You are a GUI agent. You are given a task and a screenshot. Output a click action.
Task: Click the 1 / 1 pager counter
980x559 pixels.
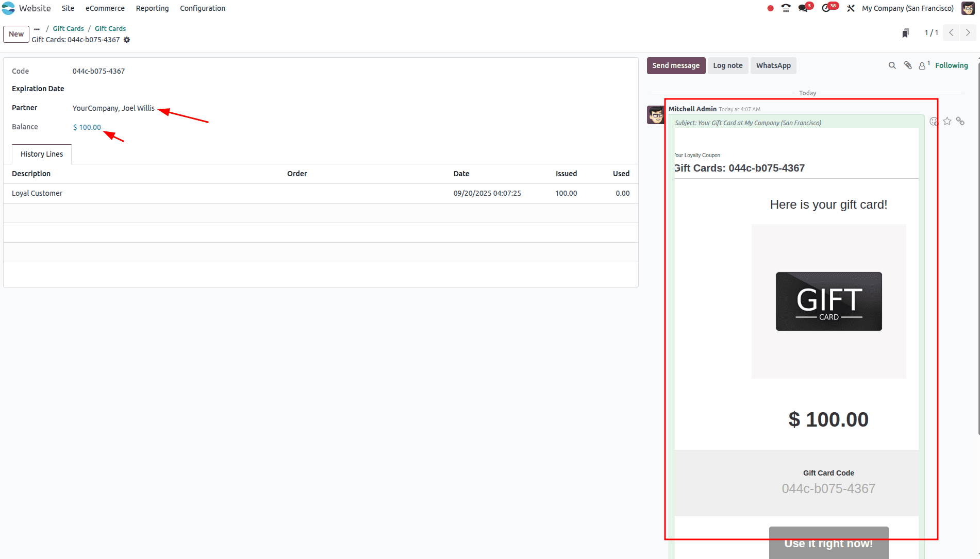[x=932, y=33]
